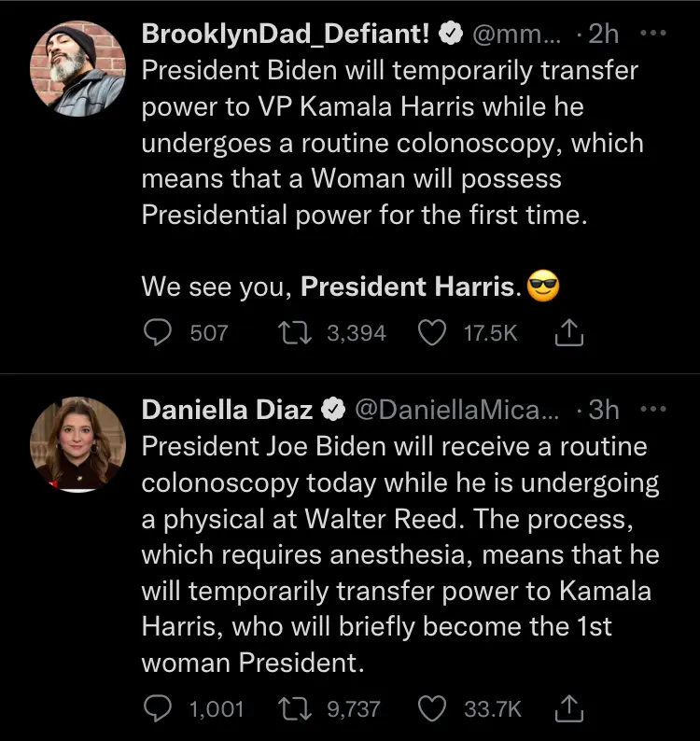Share BrooklynDad_Defiant's tweet
The image size is (700, 741).
(x=568, y=333)
